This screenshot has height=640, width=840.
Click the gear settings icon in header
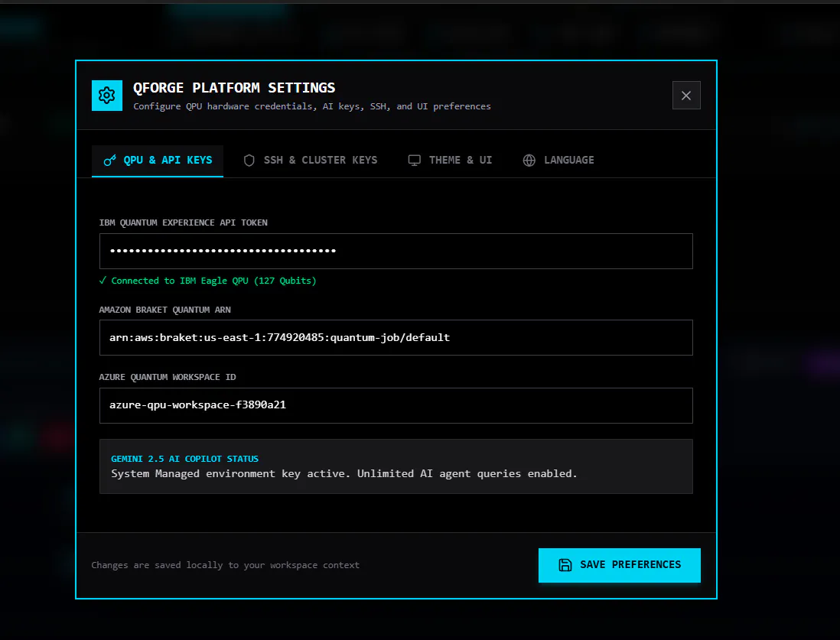point(106,96)
